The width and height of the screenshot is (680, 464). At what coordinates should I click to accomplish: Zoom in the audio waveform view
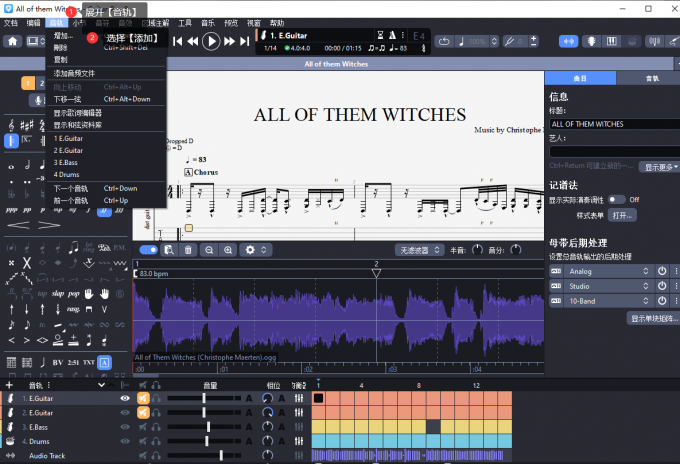(229, 250)
